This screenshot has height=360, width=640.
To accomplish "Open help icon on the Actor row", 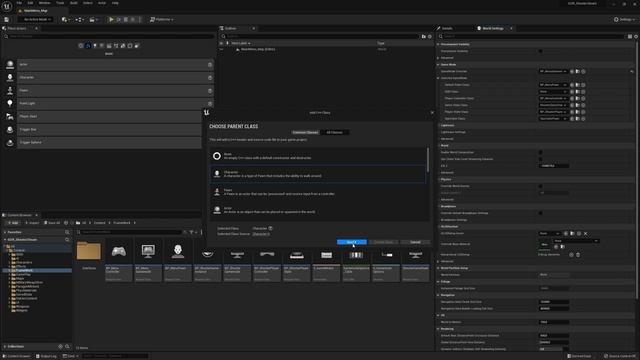I will click(x=210, y=64).
